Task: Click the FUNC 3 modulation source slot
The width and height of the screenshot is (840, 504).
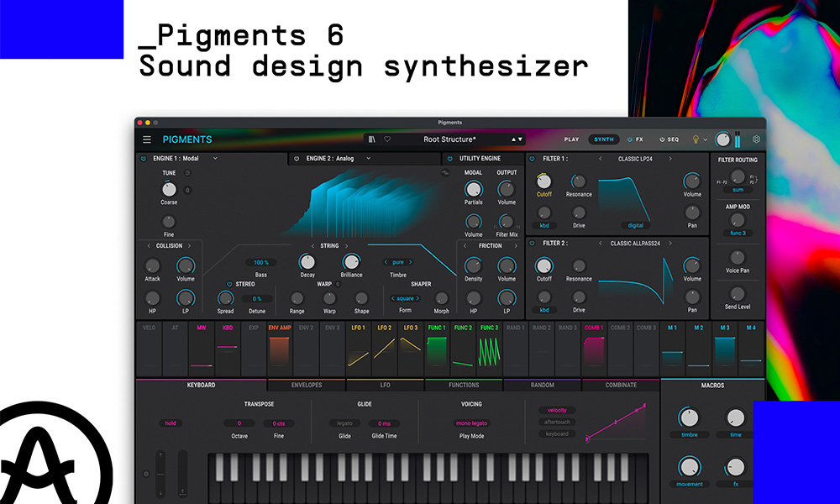Action: pyautogui.click(x=489, y=349)
